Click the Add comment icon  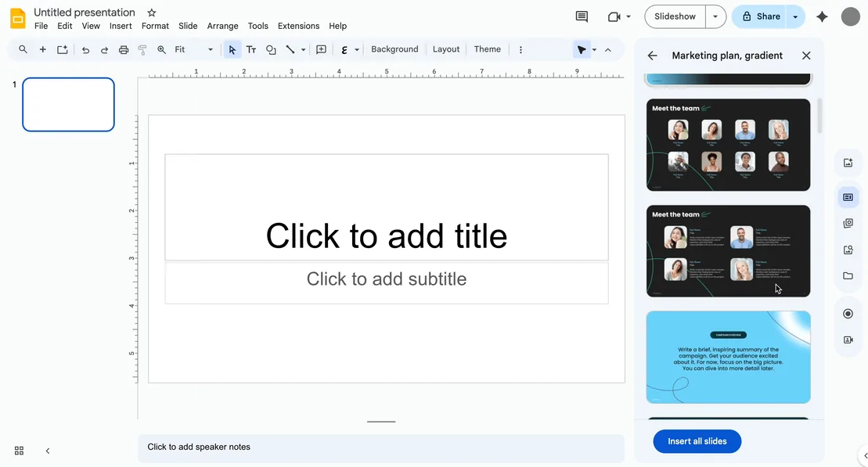[321, 49]
